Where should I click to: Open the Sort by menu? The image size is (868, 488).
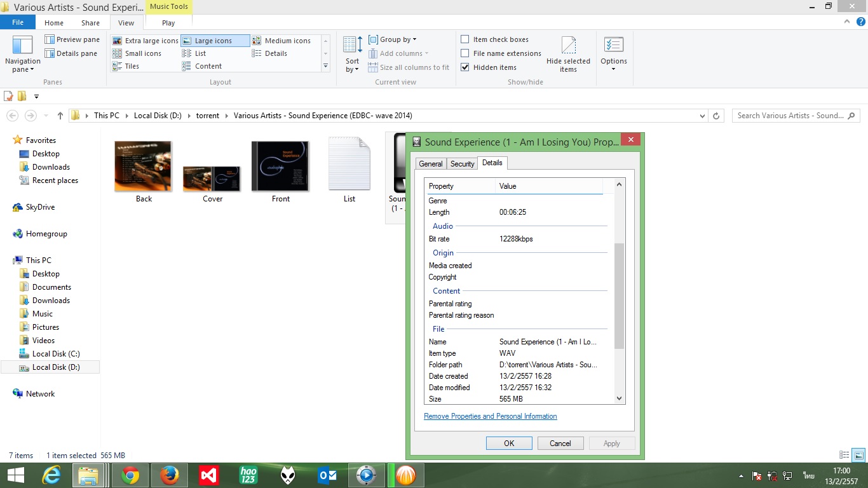pyautogui.click(x=353, y=54)
